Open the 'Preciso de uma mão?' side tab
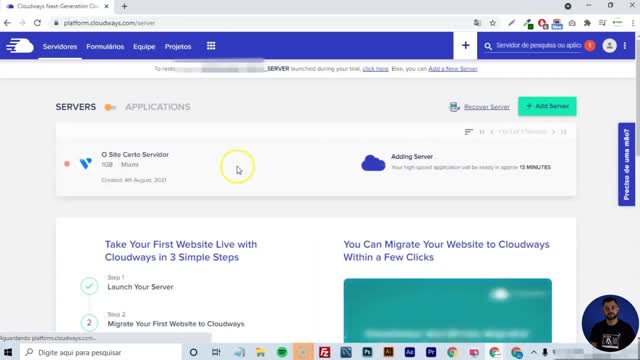 (626, 164)
